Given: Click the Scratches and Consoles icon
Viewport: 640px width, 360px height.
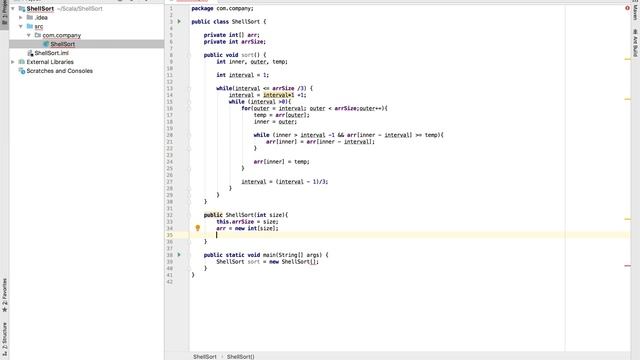Looking at the screenshot, I should (22, 71).
